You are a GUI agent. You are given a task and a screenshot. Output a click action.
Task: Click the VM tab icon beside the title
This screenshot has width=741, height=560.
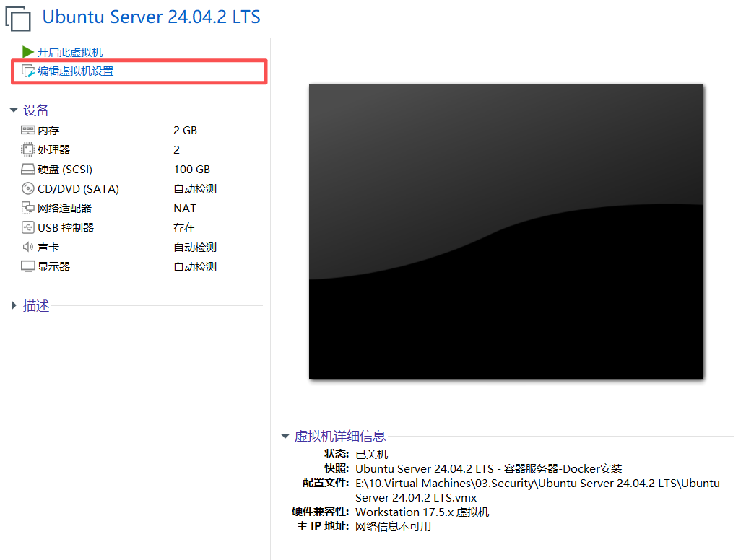(x=18, y=19)
